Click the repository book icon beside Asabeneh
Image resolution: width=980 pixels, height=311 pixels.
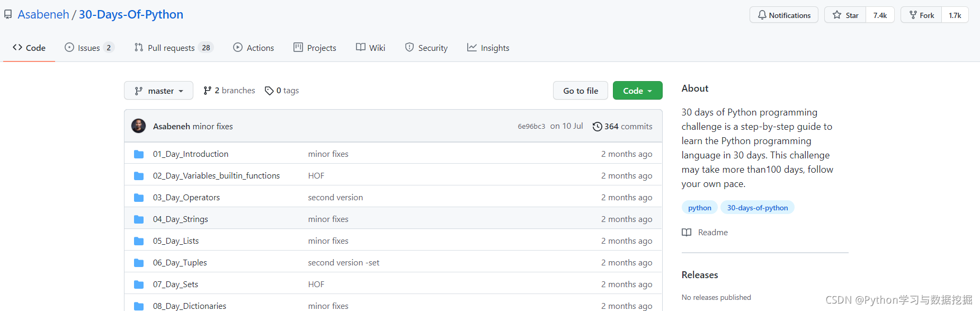pos(8,15)
